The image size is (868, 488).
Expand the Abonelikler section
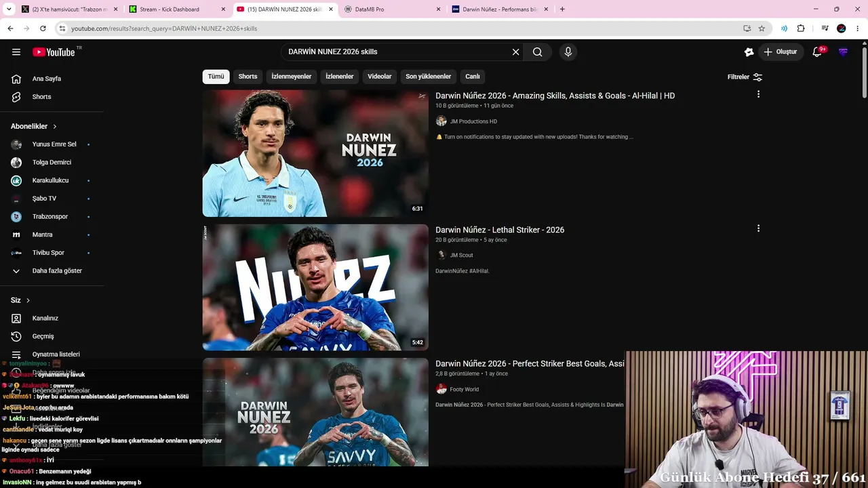34,126
